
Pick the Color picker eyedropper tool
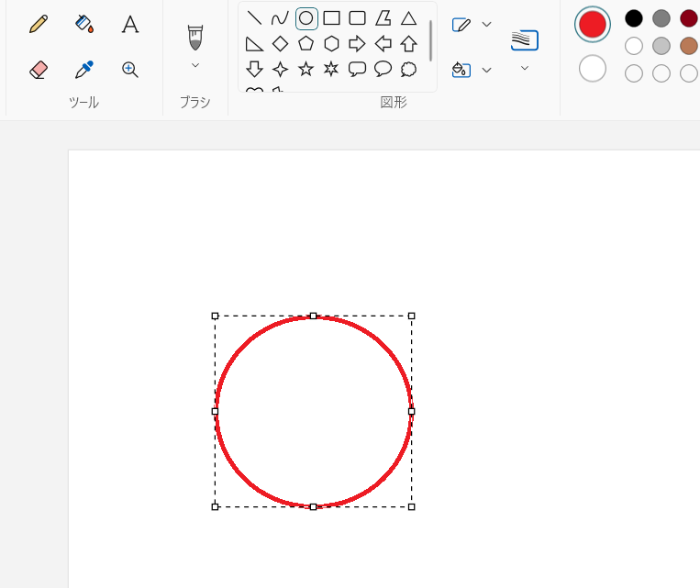point(84,69)
